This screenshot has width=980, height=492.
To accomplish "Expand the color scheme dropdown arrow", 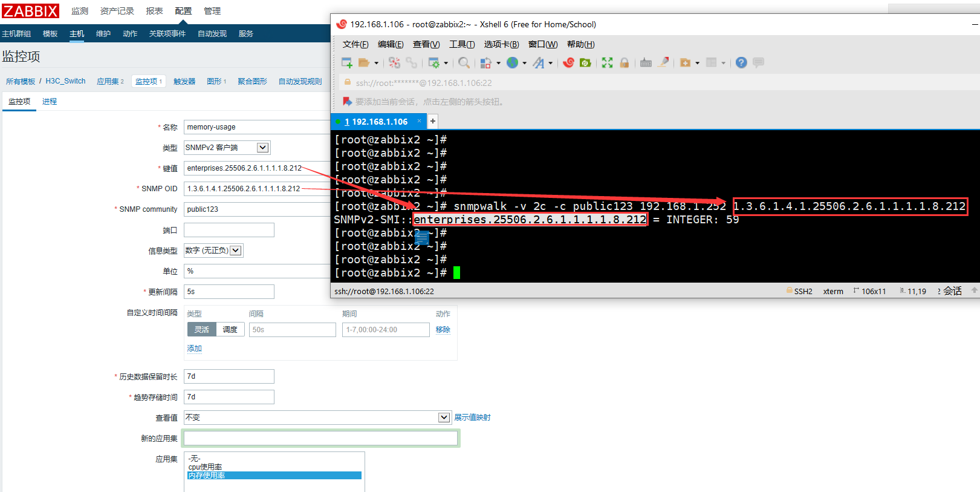I will pyautogui.click(x=498, y=63).
